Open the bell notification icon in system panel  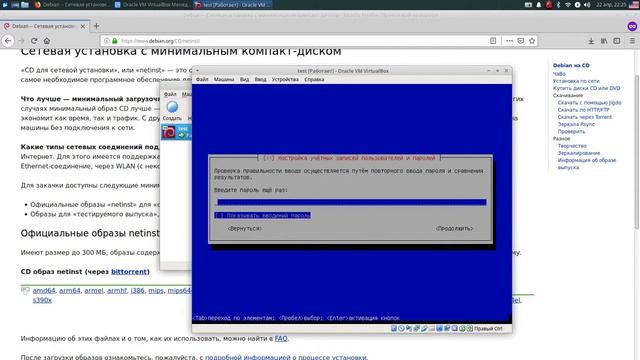coord(538,5)
